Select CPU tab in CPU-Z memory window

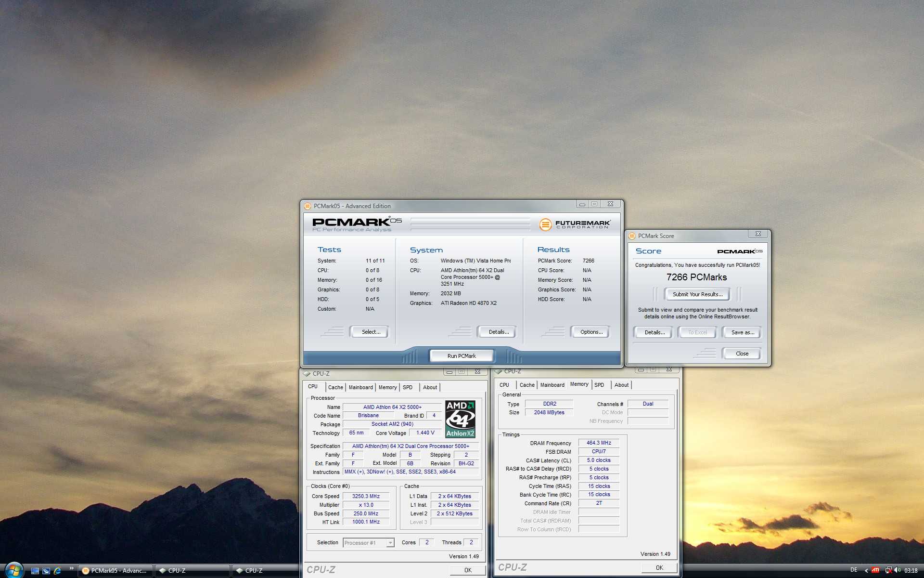point(504,385)
